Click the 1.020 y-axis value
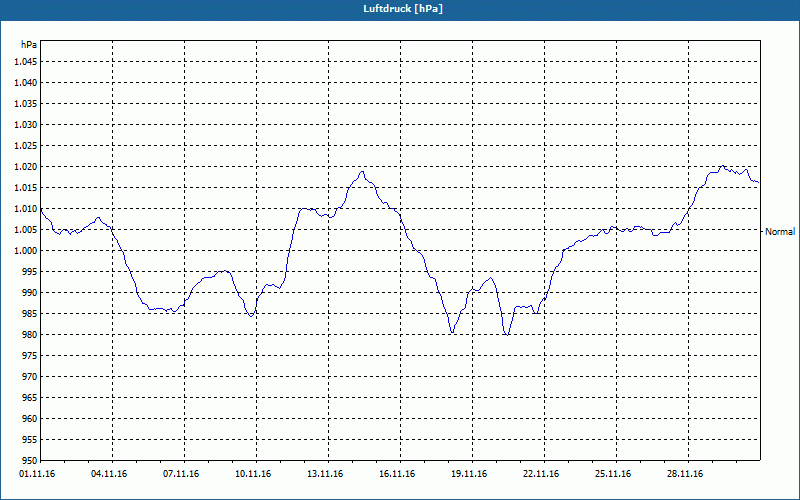The height and width of the screenshot is (500, 800). [26, 167]
